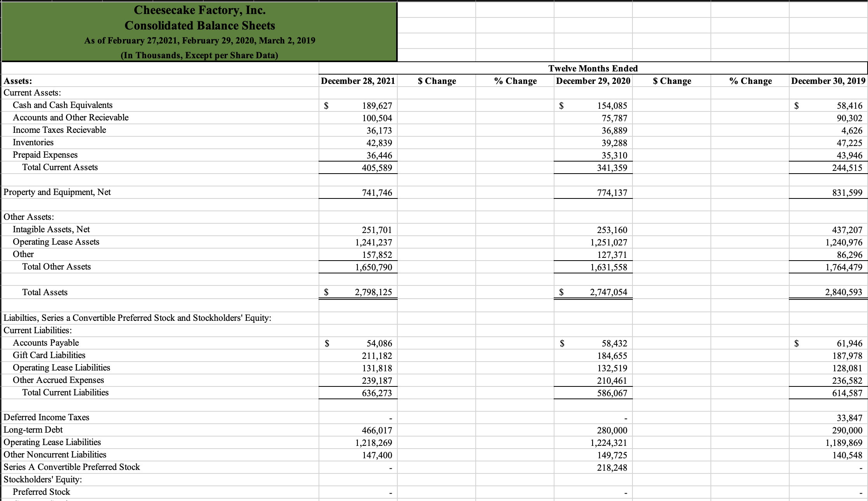This screenshot has height=501, width=868.
Task: Click the December 30, 2019 column header
Action: tap(828, 81)
